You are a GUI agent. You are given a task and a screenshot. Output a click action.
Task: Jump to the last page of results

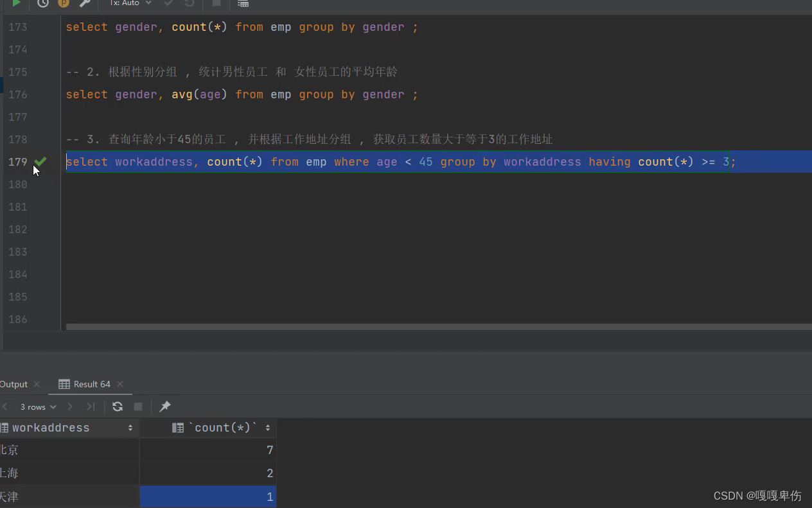coord(91,406)
